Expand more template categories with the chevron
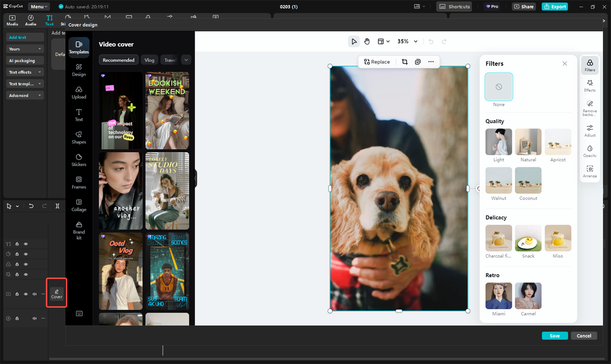Viewport: 611px width, 364px height. coord(186,60)
